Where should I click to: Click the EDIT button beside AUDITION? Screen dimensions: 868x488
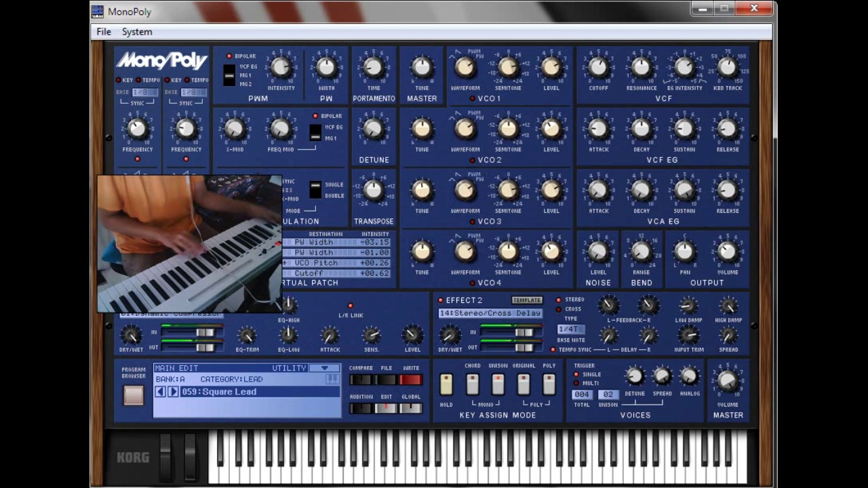pyautogui.click(x=387, y=408)
